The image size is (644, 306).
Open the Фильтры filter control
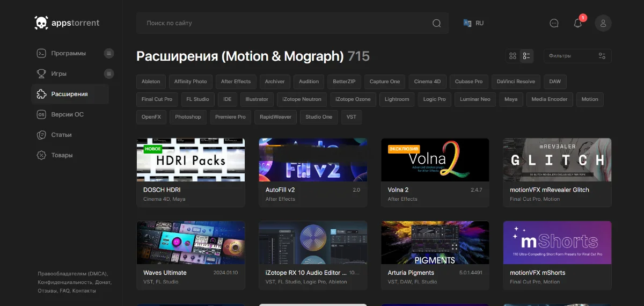tap(577, 56)
